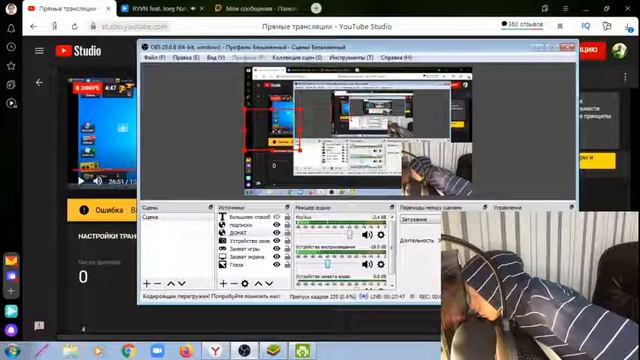
Task: Open YouTube Studio hamburger menu
Action: [39, 51]
